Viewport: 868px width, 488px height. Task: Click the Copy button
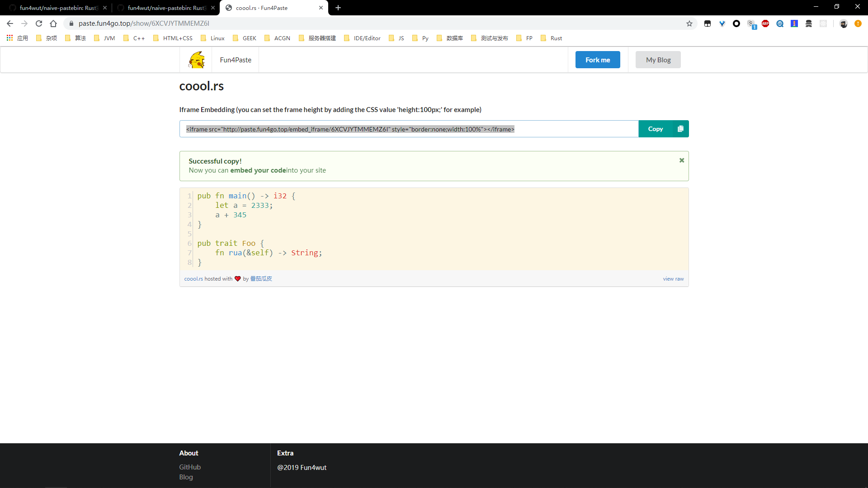point(656,129)
